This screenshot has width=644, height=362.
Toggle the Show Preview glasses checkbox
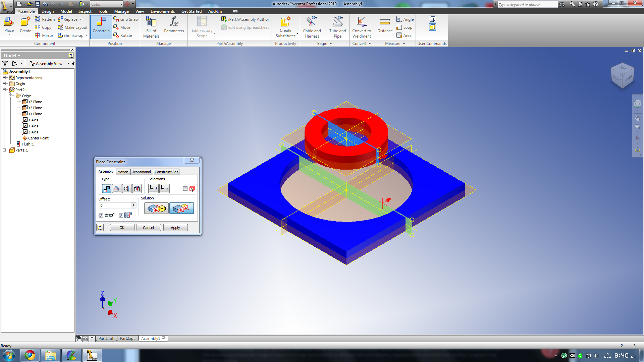click(101, 215)
